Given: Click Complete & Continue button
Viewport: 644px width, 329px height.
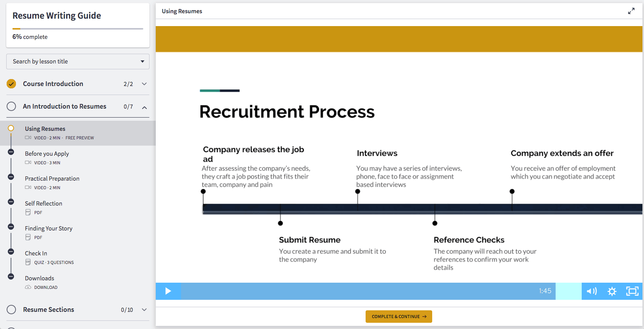Looking at the screenshot, I should [399, 317].
